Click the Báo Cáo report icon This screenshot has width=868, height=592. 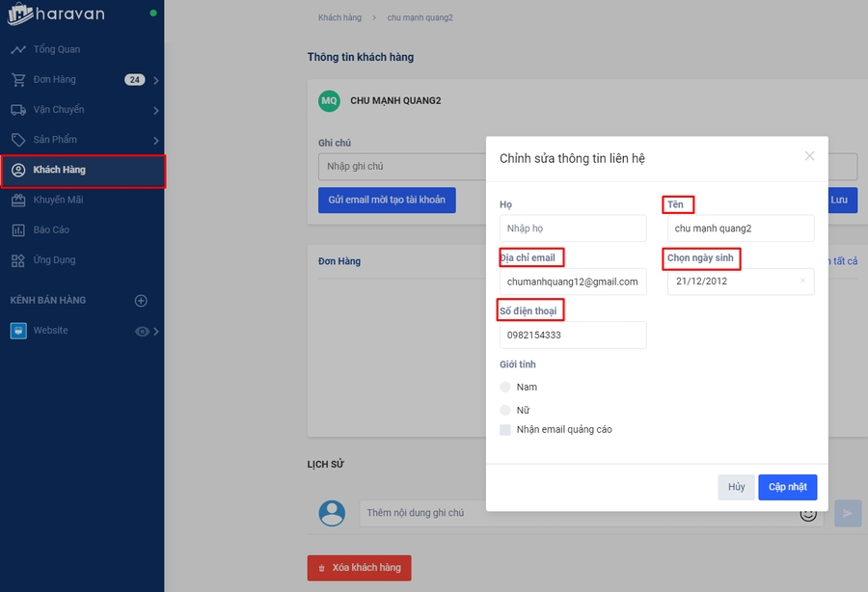(18, 230)
